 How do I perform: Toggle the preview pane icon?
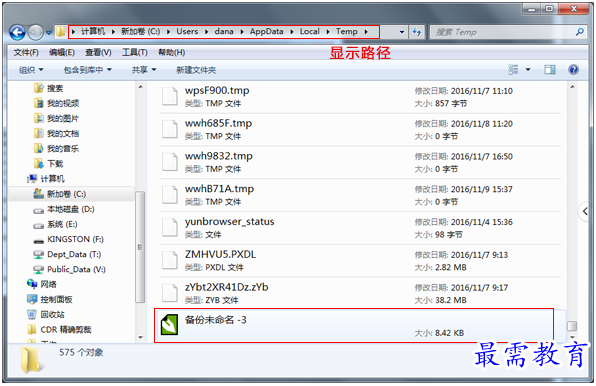click(550, 70)
